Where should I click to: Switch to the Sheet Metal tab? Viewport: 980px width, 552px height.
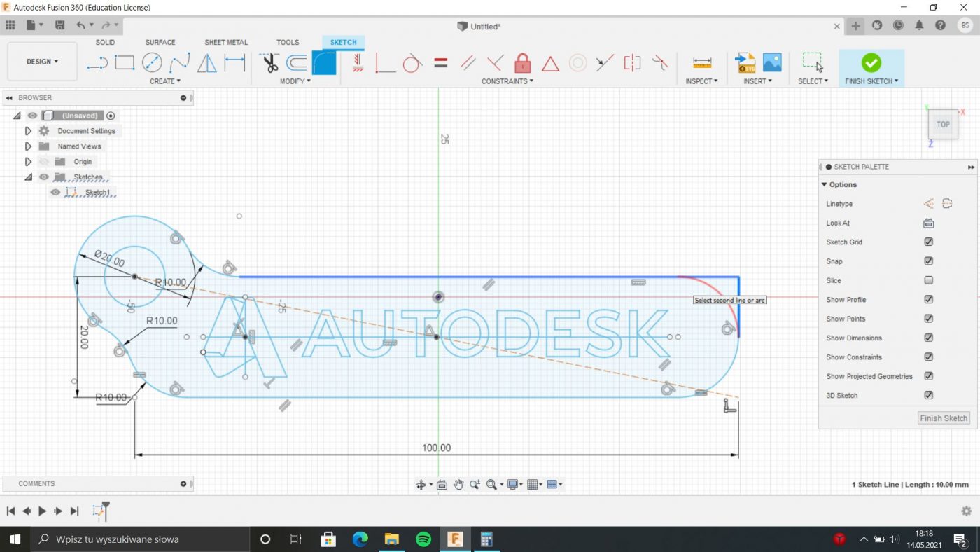pyautogui.click(x=226, y=42)
